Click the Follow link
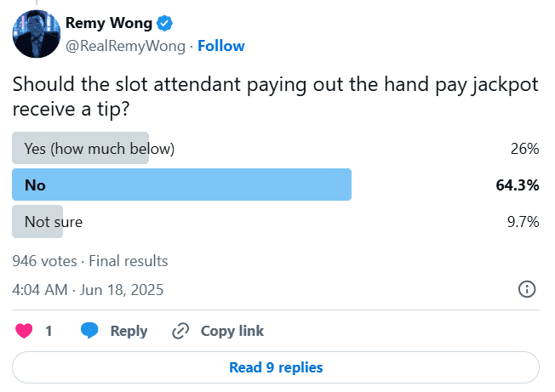 click(x=221, y=46)
